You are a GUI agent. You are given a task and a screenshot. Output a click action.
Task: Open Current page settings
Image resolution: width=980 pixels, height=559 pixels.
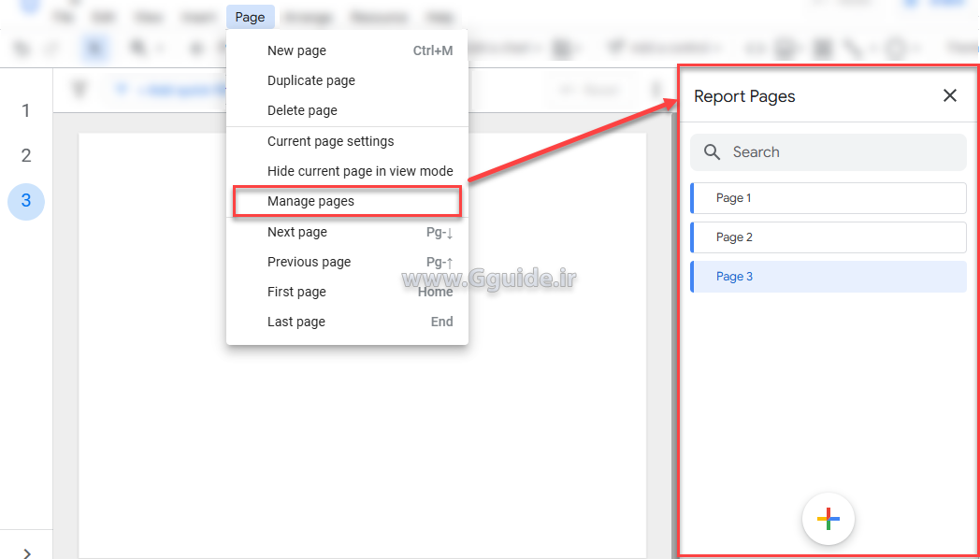330,141
